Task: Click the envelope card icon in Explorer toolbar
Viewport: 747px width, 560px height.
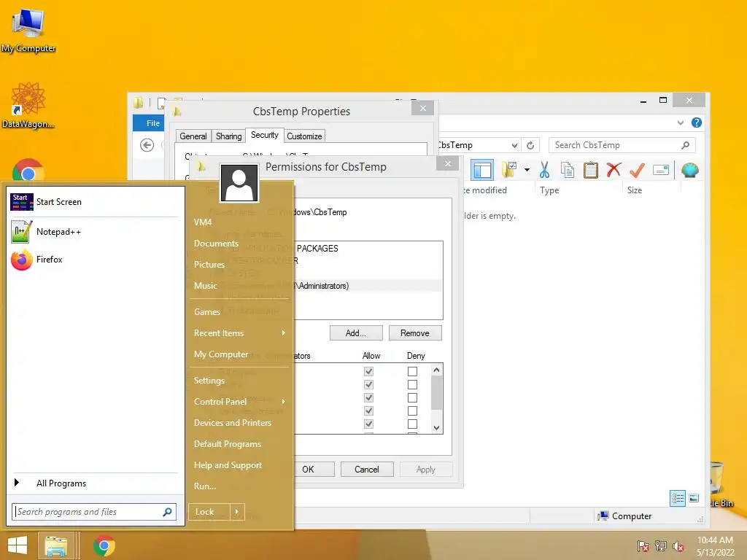Action: pos(661,170)
